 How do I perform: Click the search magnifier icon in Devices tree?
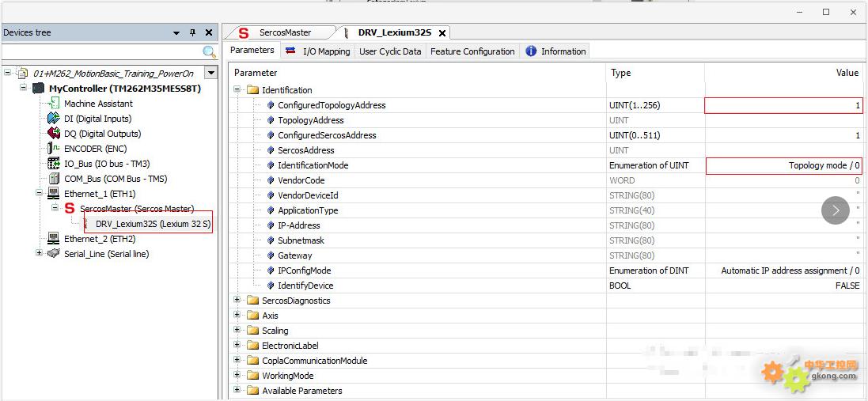pyautogui.click(x=209, y=52)
